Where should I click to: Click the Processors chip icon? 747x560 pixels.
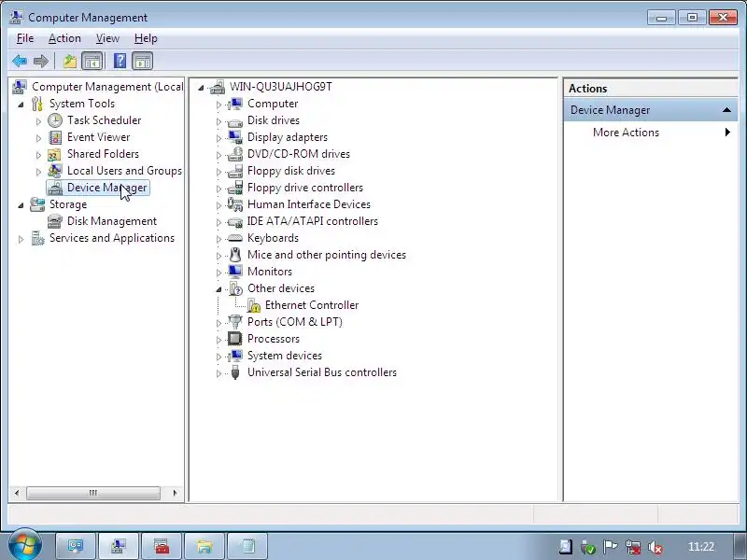tap(235, 339)
